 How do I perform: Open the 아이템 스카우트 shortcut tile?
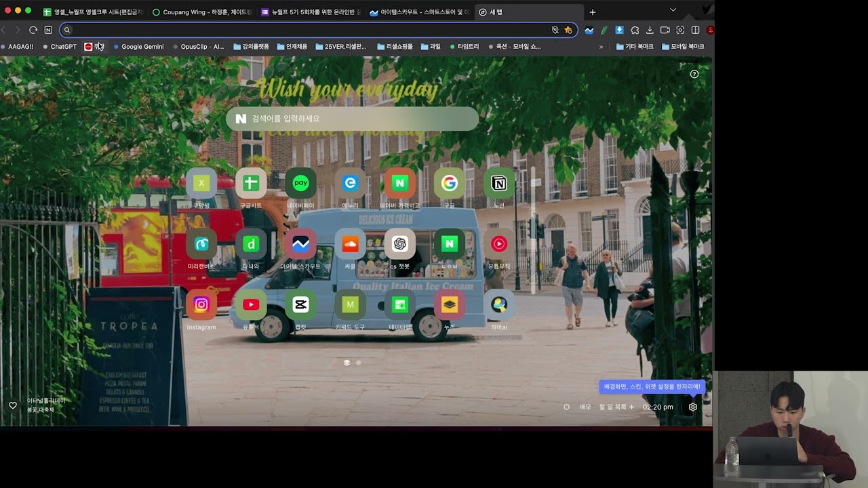[x=300, y=244]
